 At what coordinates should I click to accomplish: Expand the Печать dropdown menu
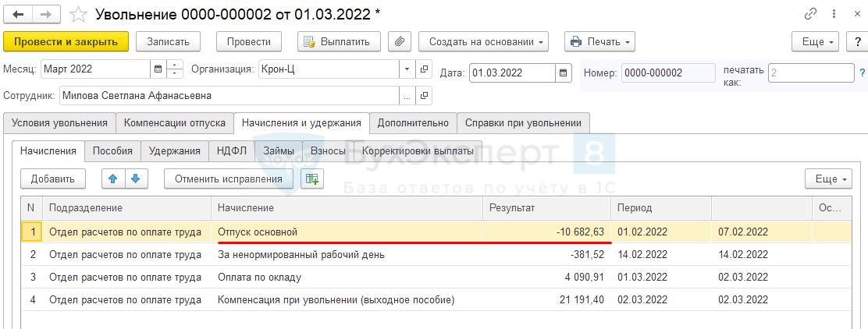(599, 41)
